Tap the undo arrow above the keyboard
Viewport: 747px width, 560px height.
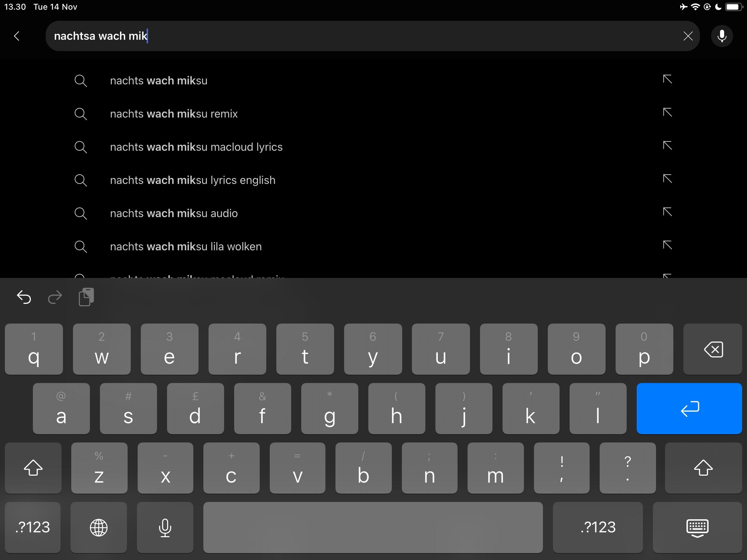(24, 297)
